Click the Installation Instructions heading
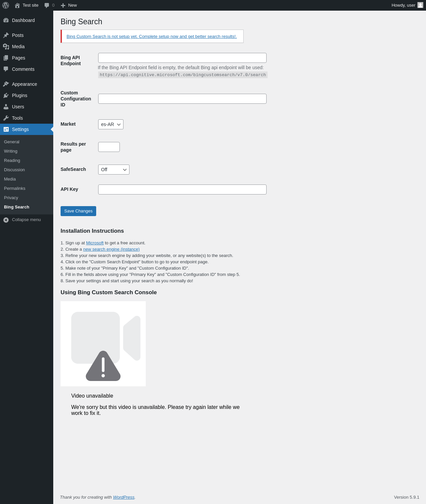The width and height of the screenshot is (426, 504). [x=92, y=231]
